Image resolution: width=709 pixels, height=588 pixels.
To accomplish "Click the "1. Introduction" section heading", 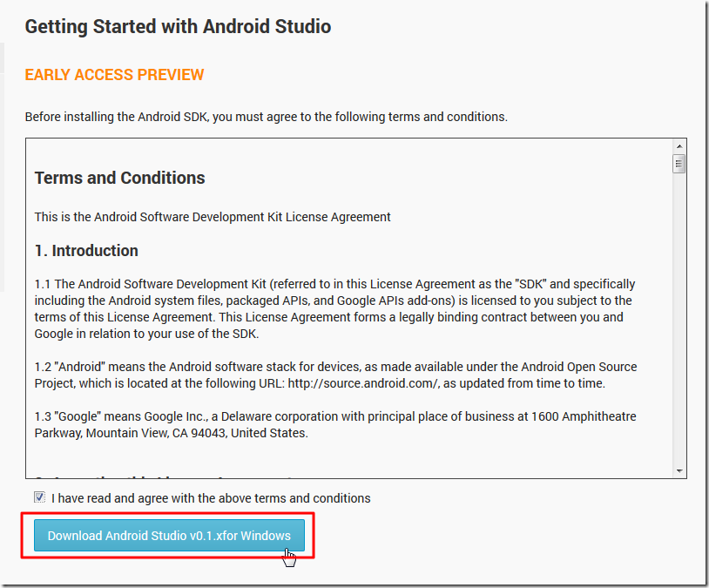I will tap(86, 251).
